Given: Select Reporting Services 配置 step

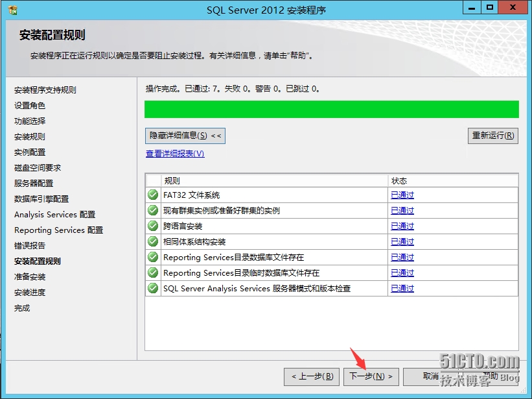Looking at the screenshot, I should [59, 230].
